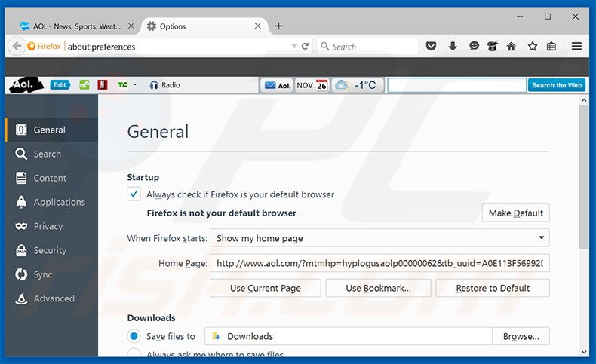Click the red N toolbar icon
The width and height of the screenshot is (596, 364).
pos(103,84)
